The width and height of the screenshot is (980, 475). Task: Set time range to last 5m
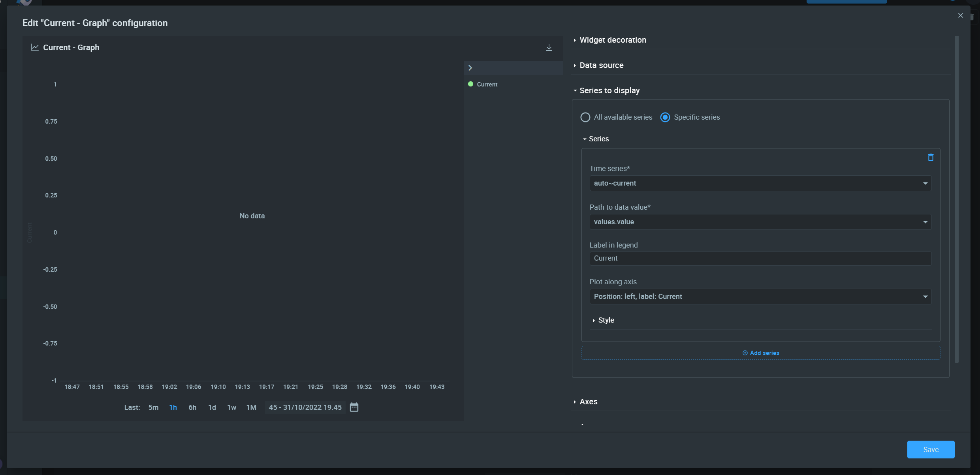[x=153, y=407]
